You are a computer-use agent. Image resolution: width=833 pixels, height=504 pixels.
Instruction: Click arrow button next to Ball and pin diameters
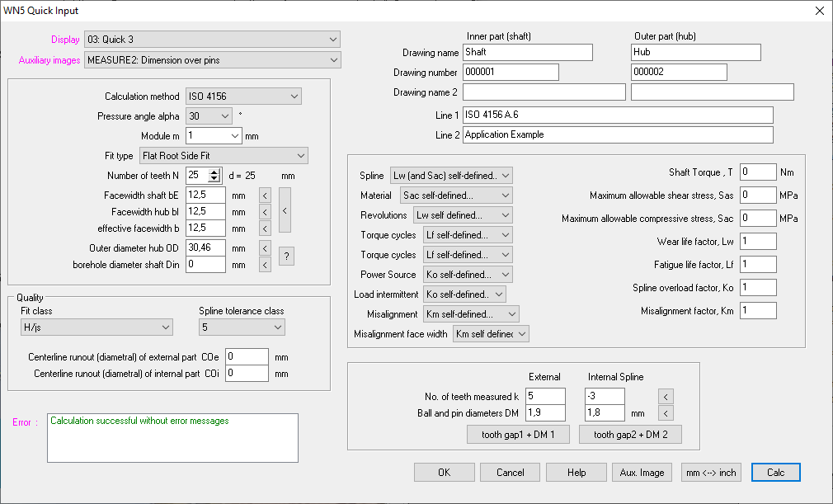(667, 412)
